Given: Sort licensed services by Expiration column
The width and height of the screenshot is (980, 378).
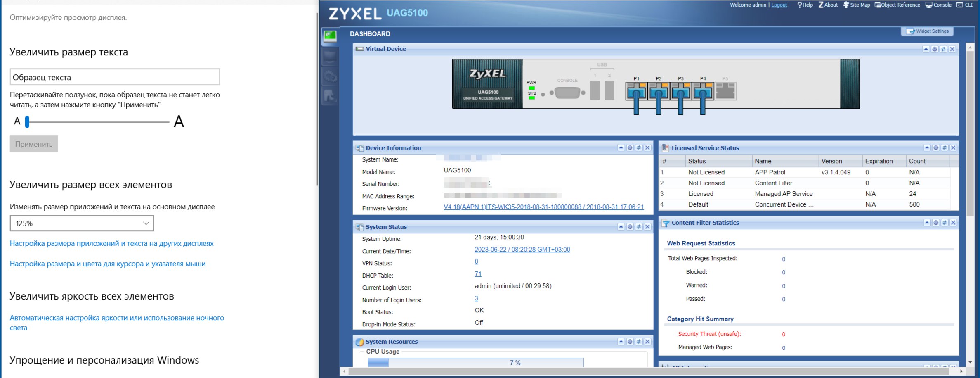Looking at the screenshot, I should coord(884,161).
